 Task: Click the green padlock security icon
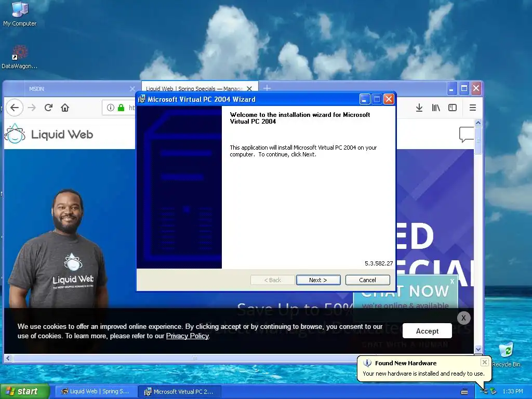pos(121,108)
